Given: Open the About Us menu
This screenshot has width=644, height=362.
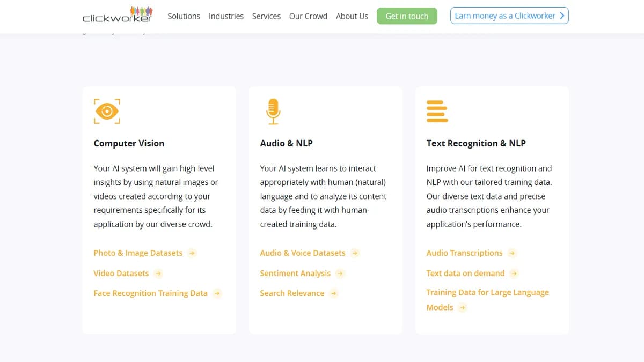Looking at the screenshot, I should [x=352, y=16].
